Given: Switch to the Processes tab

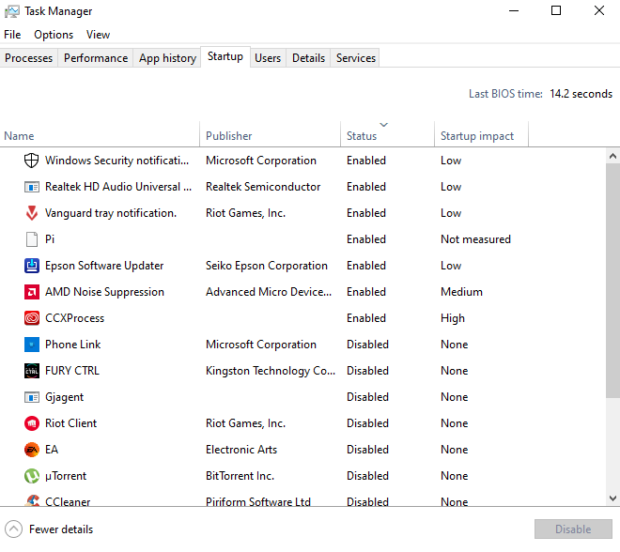Looking at the screenshot, I should 28,58.
